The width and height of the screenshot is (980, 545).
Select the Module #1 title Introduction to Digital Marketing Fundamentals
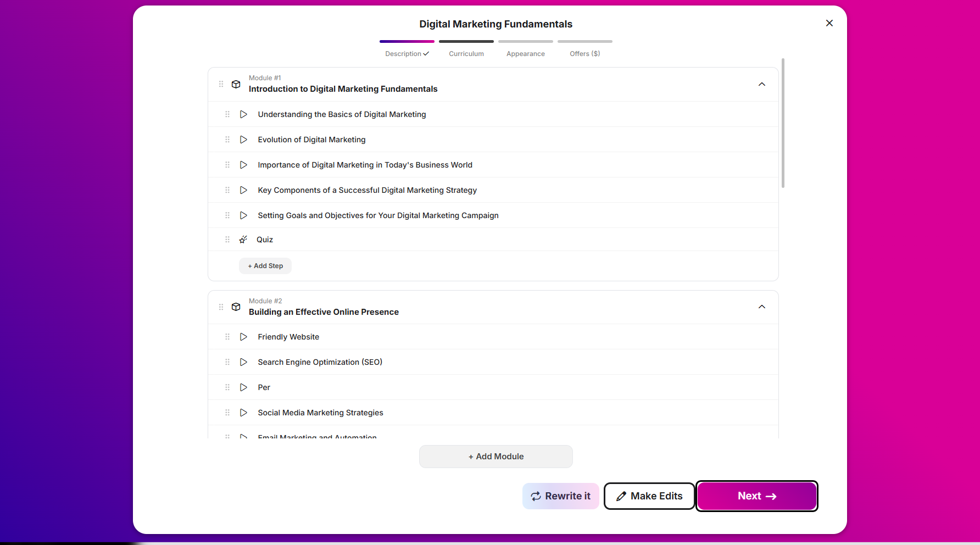pos(343,89)
